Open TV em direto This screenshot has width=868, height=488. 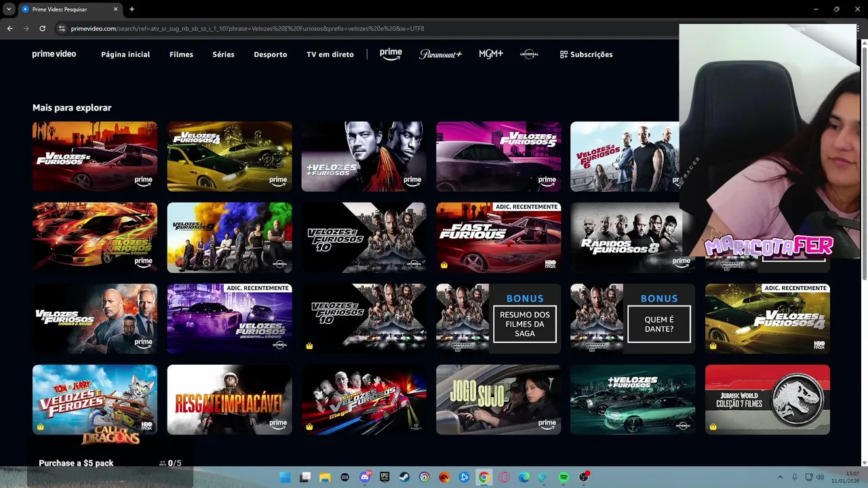pyautogui.click(x=330, y=54)
